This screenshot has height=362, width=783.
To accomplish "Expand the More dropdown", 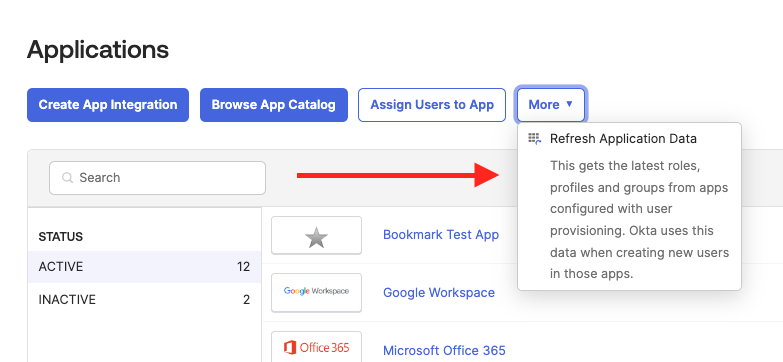I will [x=551, y=105].
